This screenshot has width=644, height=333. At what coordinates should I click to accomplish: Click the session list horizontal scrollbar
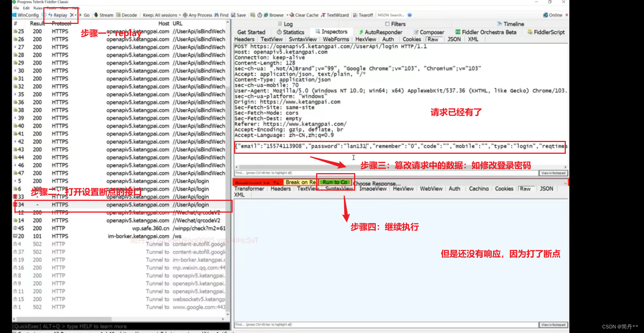119,319
